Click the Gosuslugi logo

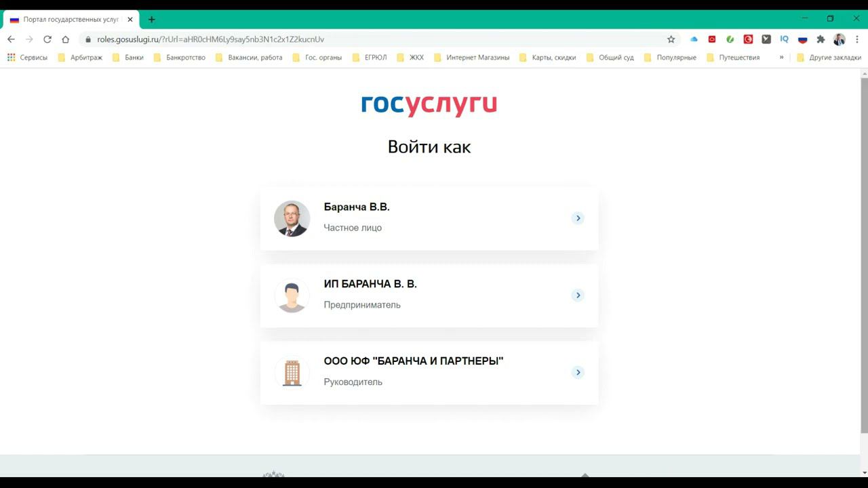pyautogui.click(x=429, y=105)
